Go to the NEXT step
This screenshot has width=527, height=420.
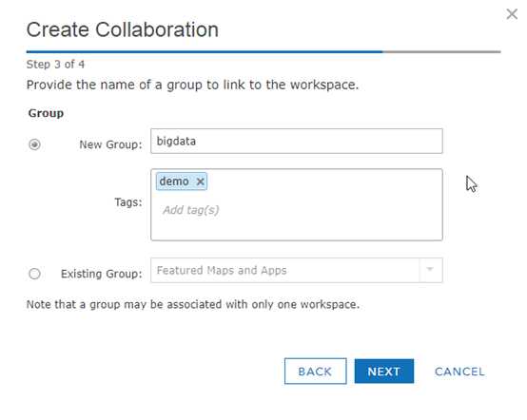click(383, 372)
